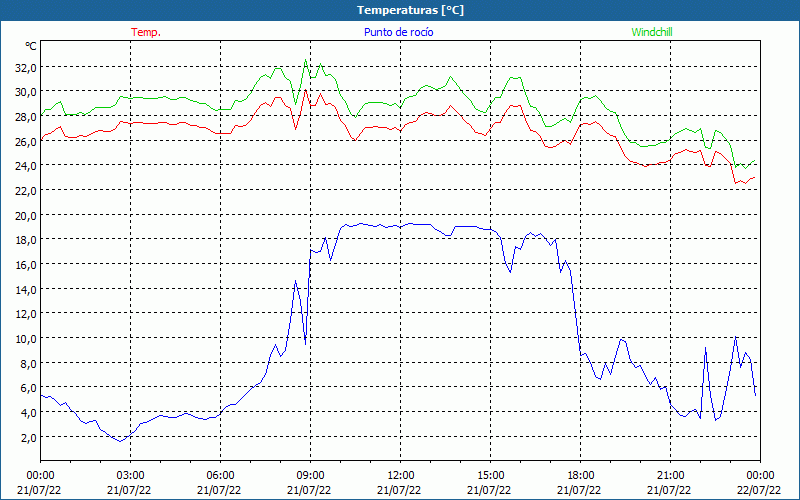This screenshot has width=800, height=500.
Task: Click the '18,0' y-axis value
Action: click(26, 240)
